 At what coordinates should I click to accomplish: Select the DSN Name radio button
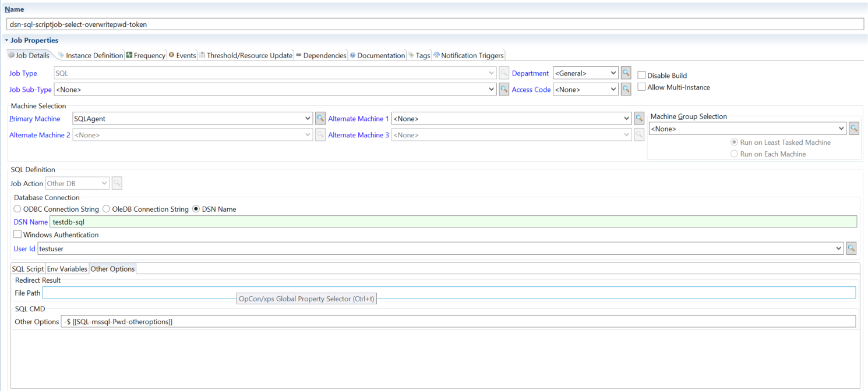coord(196,209)
